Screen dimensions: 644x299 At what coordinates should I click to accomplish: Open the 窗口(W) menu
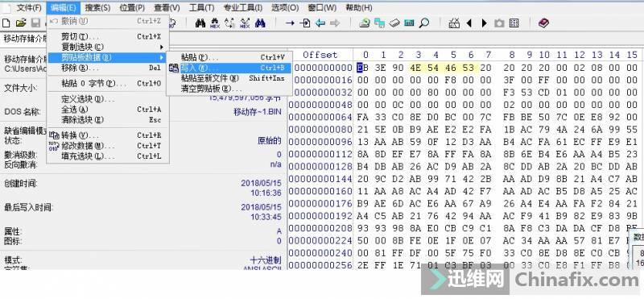(321, 8)
